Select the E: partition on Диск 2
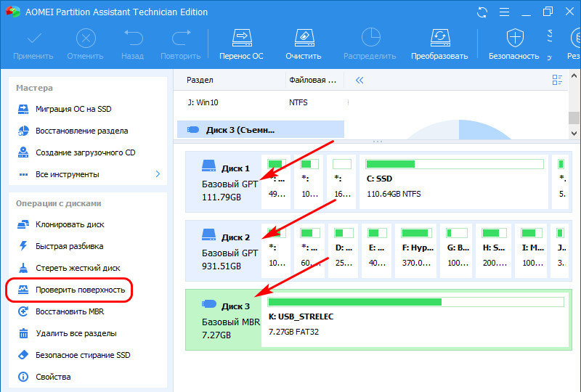 pos(376,250)
